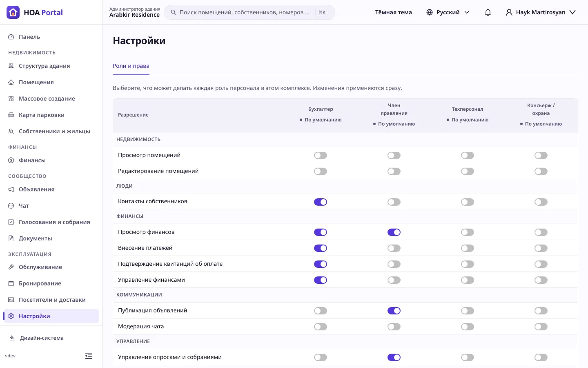588x368 pixels.
Task: Click the Финансы dollar coin icon
Action: pyautogui.click(x=11, y=160)
